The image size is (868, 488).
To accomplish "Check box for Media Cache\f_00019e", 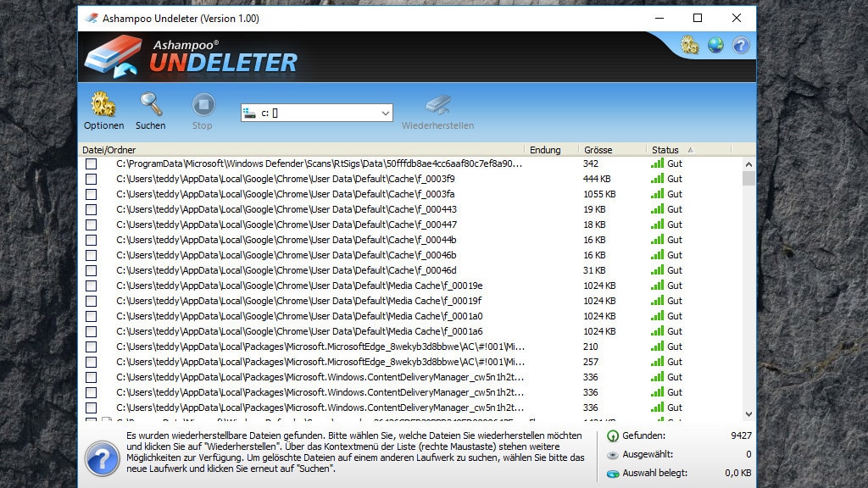I will pyautogui.click(x=92, y=286).
